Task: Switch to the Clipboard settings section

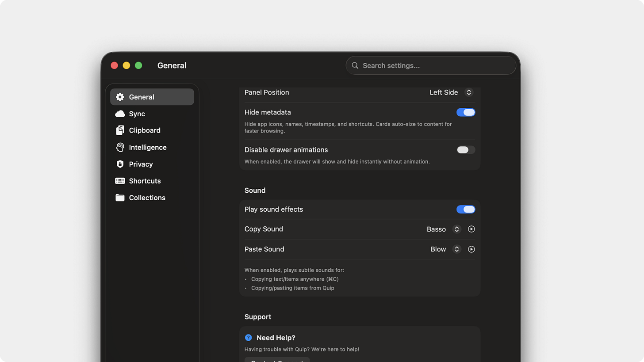Action: click(152, 130)
